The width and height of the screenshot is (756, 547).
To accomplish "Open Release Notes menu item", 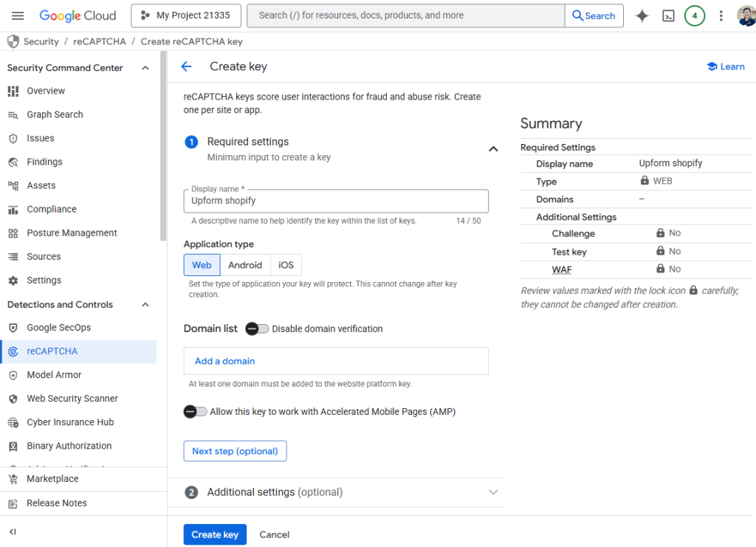I will click(x=57, y=503).
